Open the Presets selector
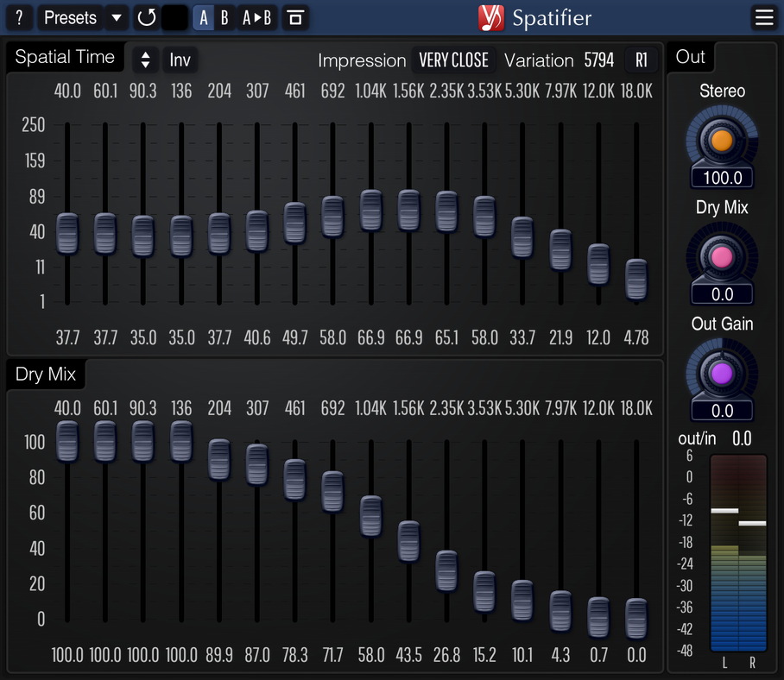Viewport: 784px width, 680px height. (70, 18)
